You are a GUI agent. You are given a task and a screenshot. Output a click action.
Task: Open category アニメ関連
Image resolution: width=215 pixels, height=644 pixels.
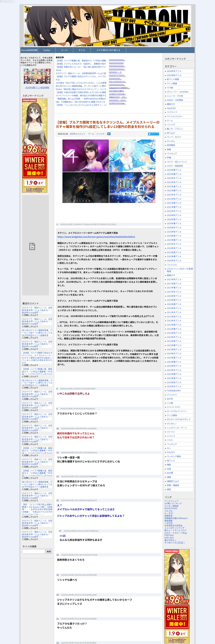click(172, 83)
